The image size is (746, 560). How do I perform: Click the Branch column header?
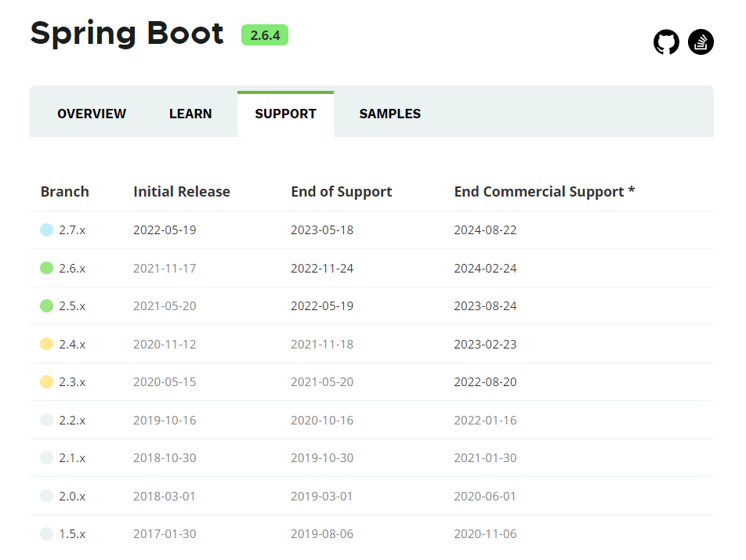[x=65, y=192]
